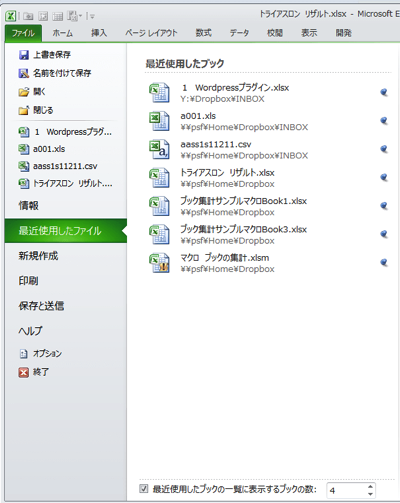Click the 上書き保存 save icon
This screenshot has height=503, width=400.
click(x=24, y=55)
